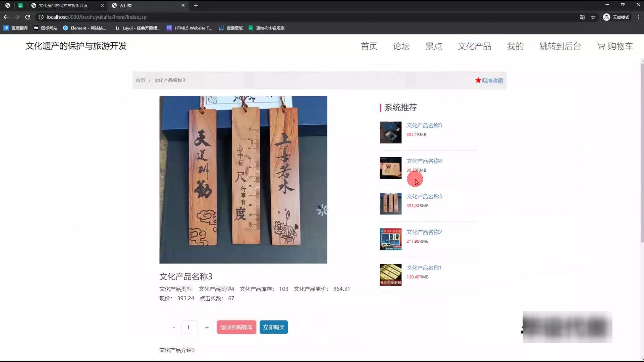Open Chrome three-dot menu
The image size is (644, 362).
pyautogui.click(x=639, y=17)
